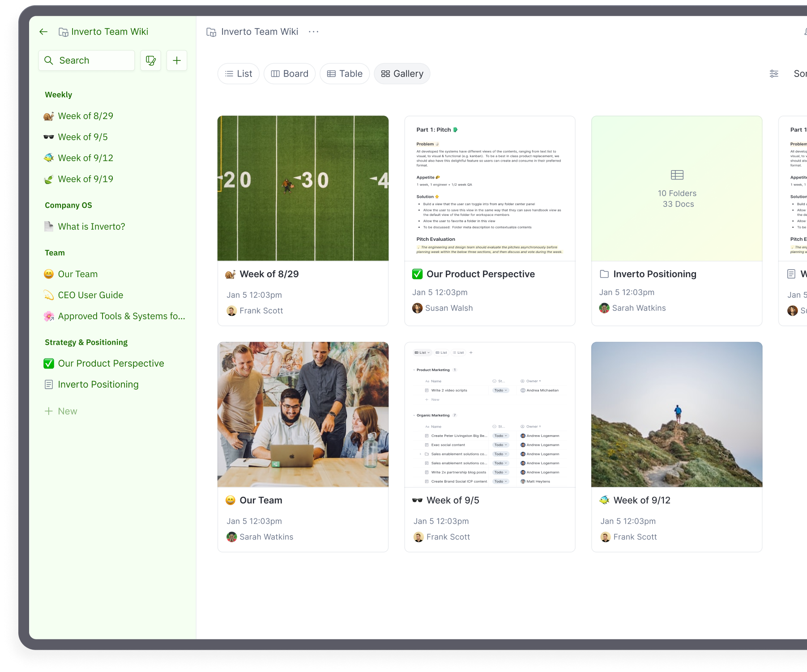Click the document icon by Inverto Positioning in sidebar
This screenshot has width=807, height=672.
49,385
